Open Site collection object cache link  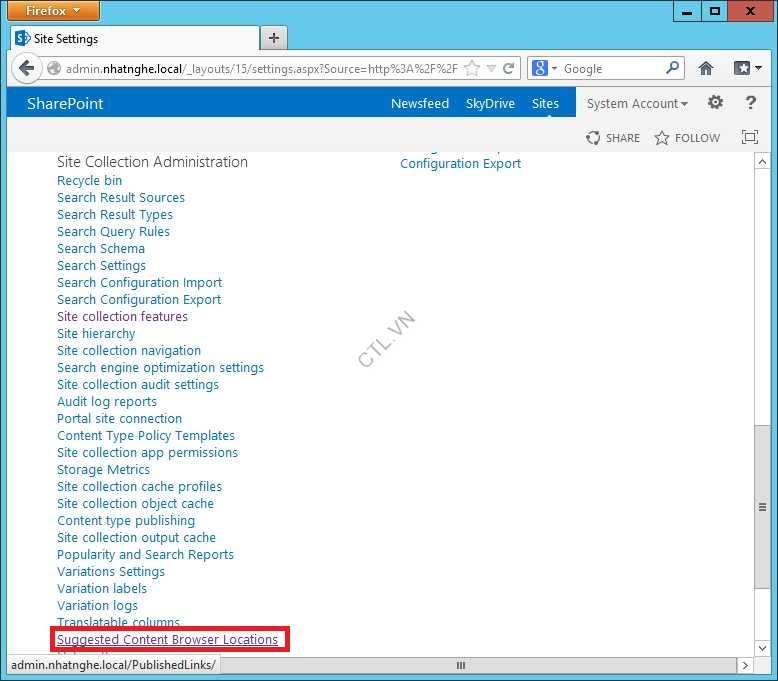point(135,503)
